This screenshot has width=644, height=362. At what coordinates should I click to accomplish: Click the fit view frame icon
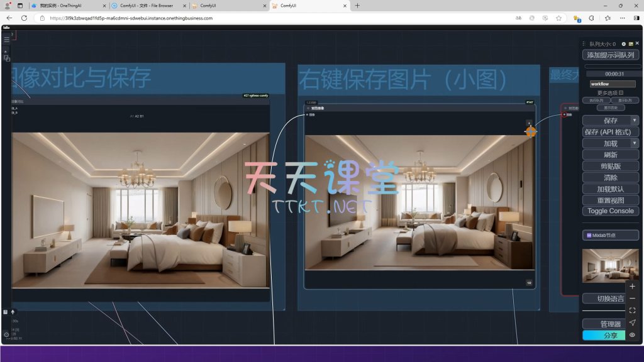coord(632,310)
